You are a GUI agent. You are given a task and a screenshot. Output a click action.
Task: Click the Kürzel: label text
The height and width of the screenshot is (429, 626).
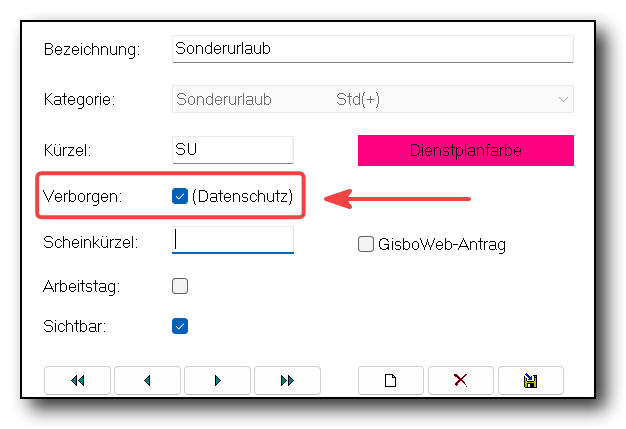(67, 150)
